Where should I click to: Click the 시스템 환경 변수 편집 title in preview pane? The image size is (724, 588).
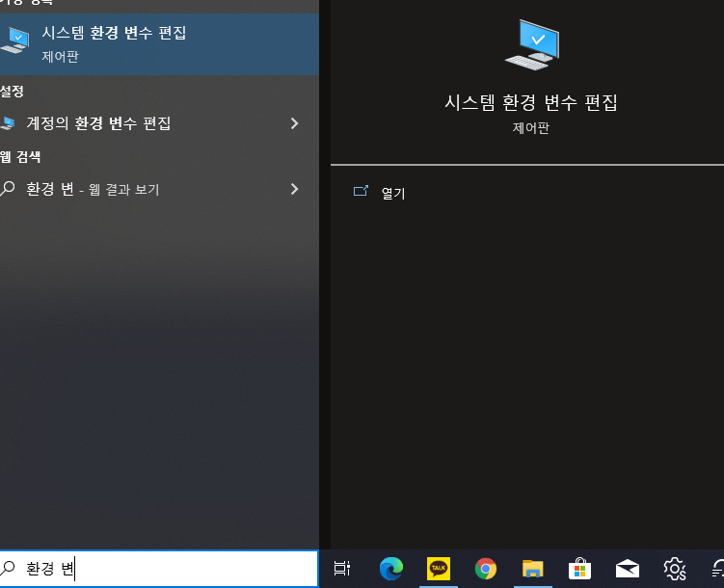[531, 102]
